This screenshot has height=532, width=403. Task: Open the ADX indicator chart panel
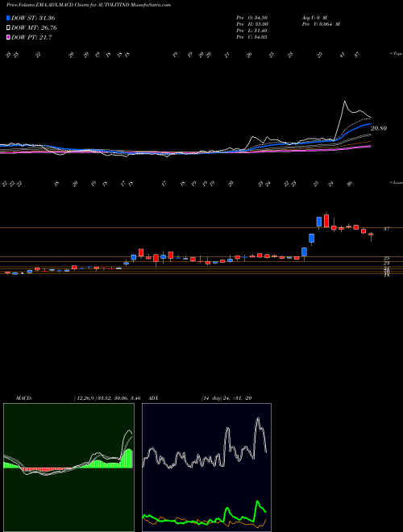206,468
